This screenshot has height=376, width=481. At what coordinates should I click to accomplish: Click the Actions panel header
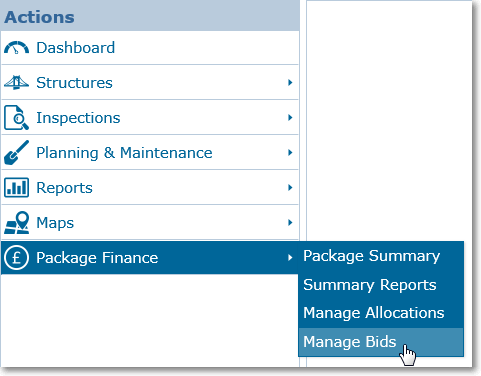pos(150,16)
